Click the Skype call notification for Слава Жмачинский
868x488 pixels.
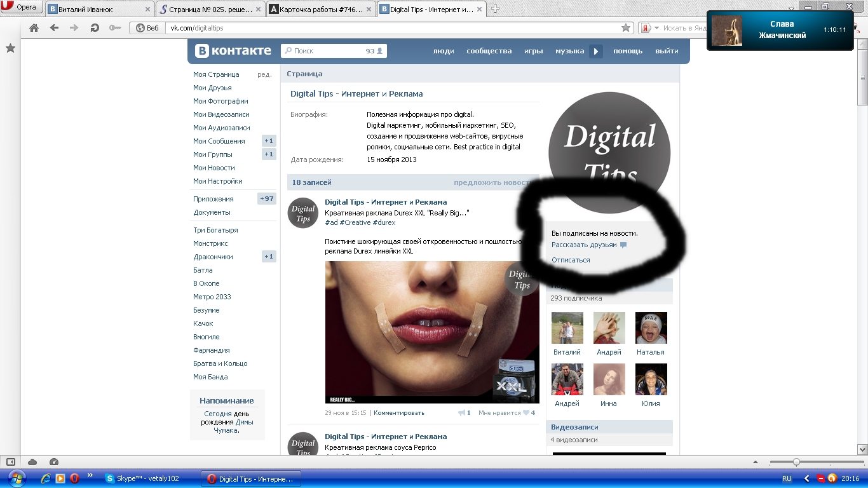(x=780, y=30)
